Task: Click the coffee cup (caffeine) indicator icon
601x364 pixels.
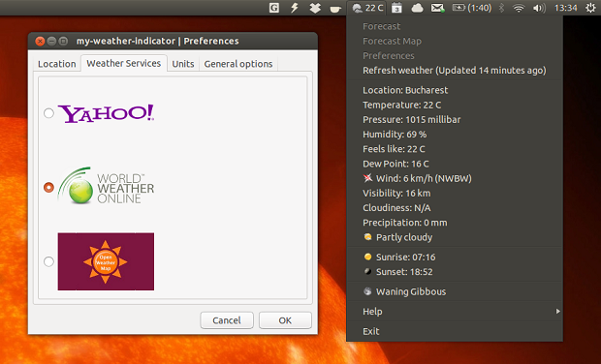Action: pyautogui.click(x=335, y=9)
